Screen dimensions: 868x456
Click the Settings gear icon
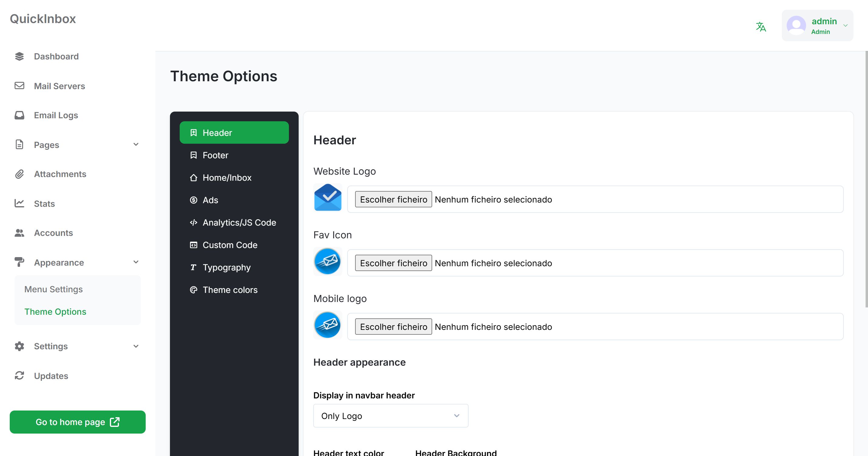pyautogui.click(x=19, y=346)
